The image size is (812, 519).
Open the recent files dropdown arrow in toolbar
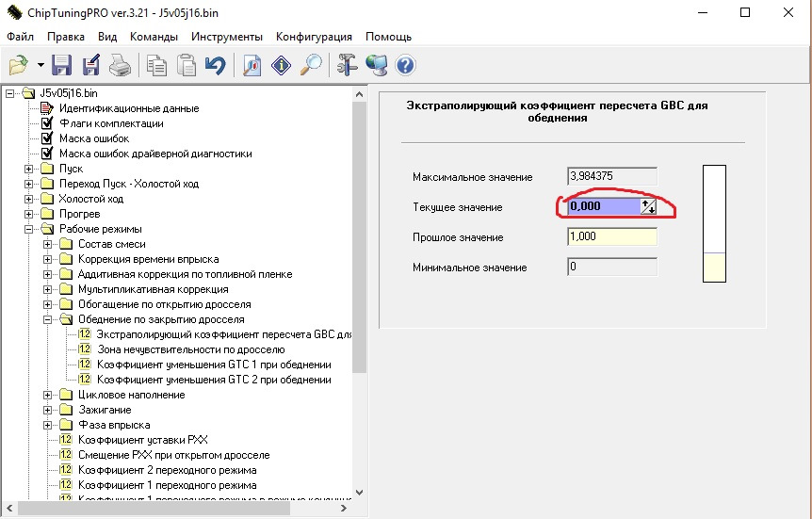tap(41, 65)
